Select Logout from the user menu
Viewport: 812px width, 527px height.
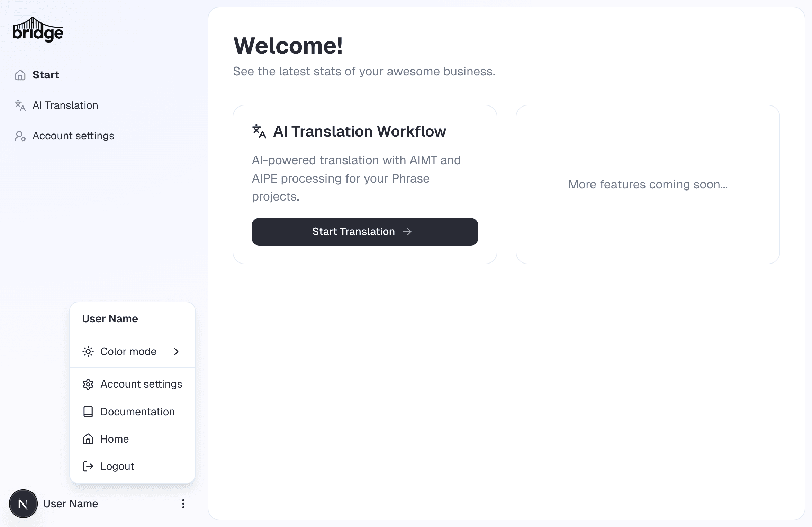tap(117, 466)
